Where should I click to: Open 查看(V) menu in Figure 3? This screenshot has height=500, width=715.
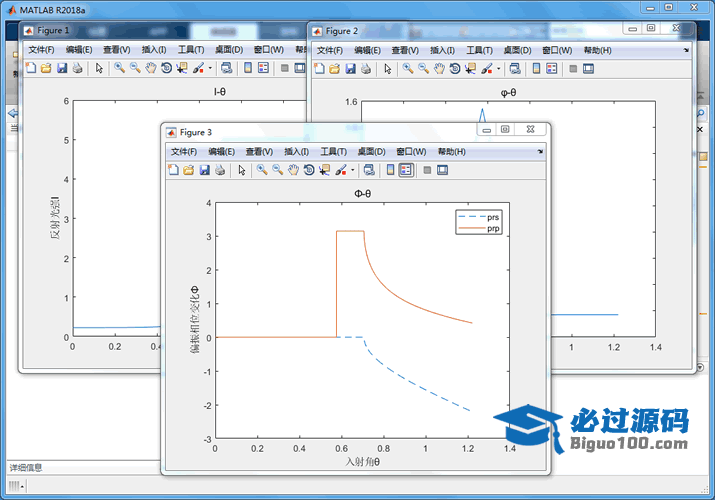point(259,151)
